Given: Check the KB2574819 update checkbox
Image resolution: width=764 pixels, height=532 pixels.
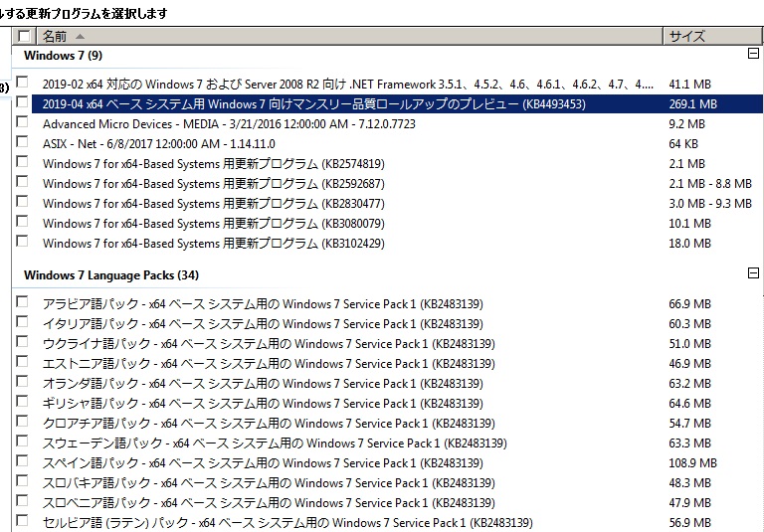Looking at the screenshot, I should click(23, 161).
